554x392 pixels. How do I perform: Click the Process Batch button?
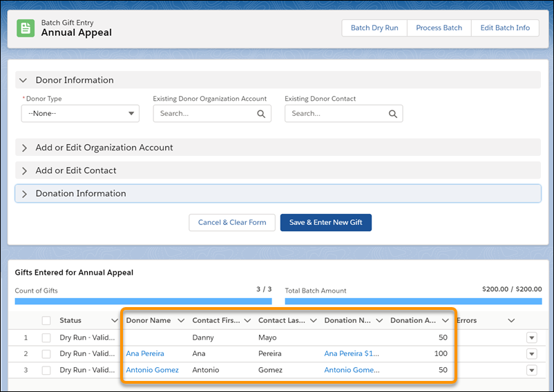tap(439, 28)
